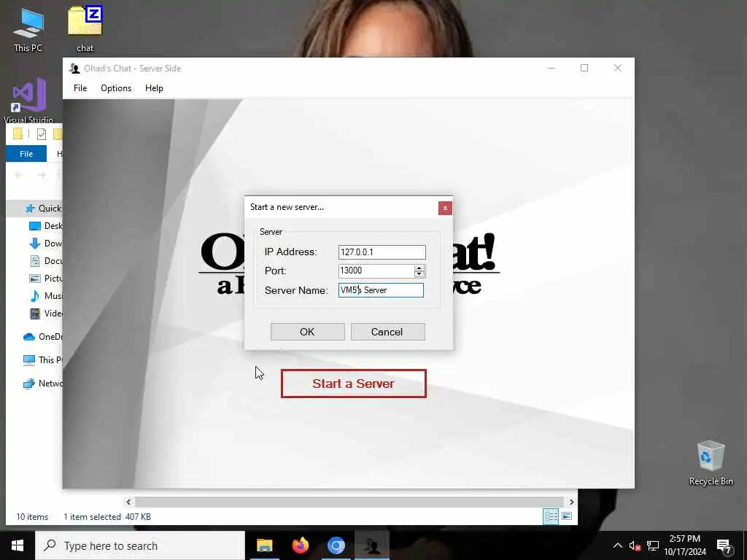Click the Ohad's Chat title bar icon
This screenshot has height=560, width=747.
pyautogui.click(x=74, y=68)
